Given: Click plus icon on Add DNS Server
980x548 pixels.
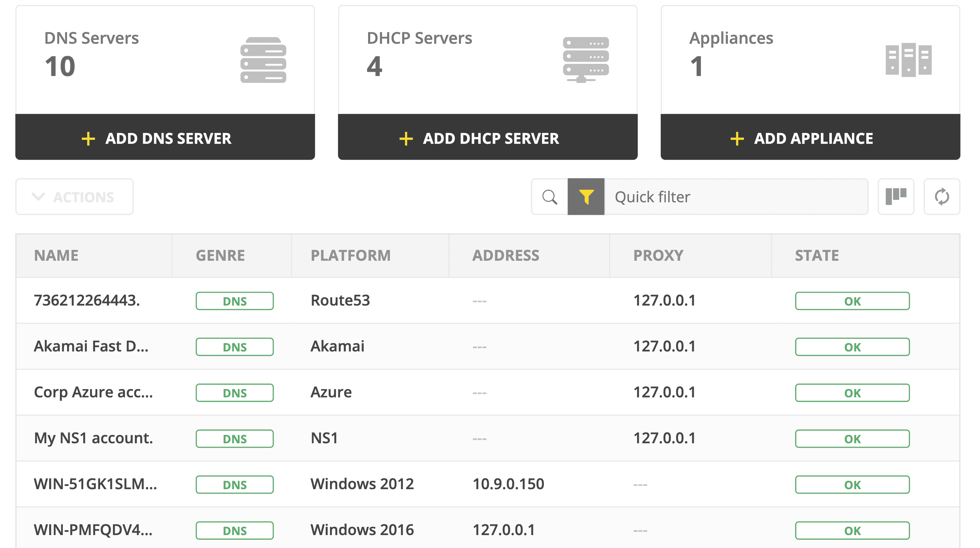Looking at the screenshot, I should click(x=88, y=139).
